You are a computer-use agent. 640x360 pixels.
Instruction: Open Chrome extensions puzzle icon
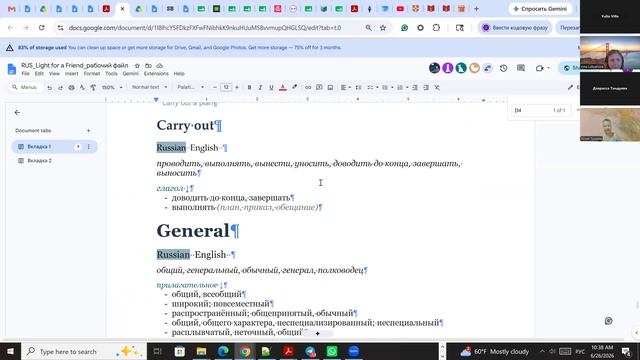(436, 28)
